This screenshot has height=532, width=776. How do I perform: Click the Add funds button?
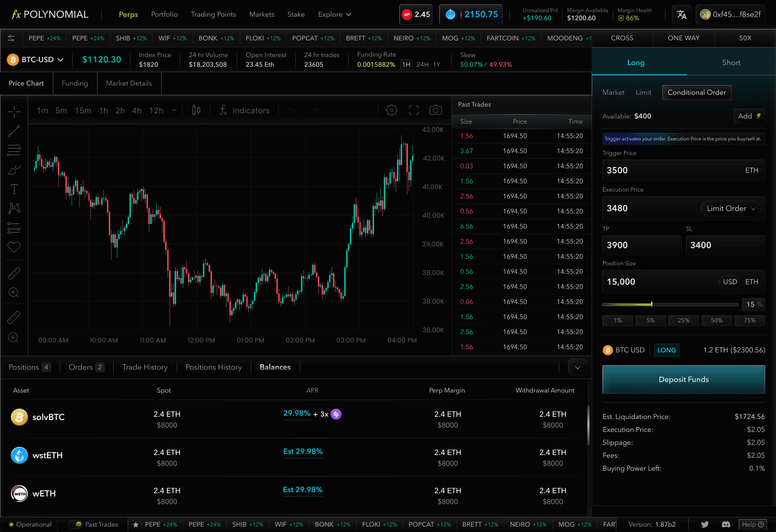point(750,116)
